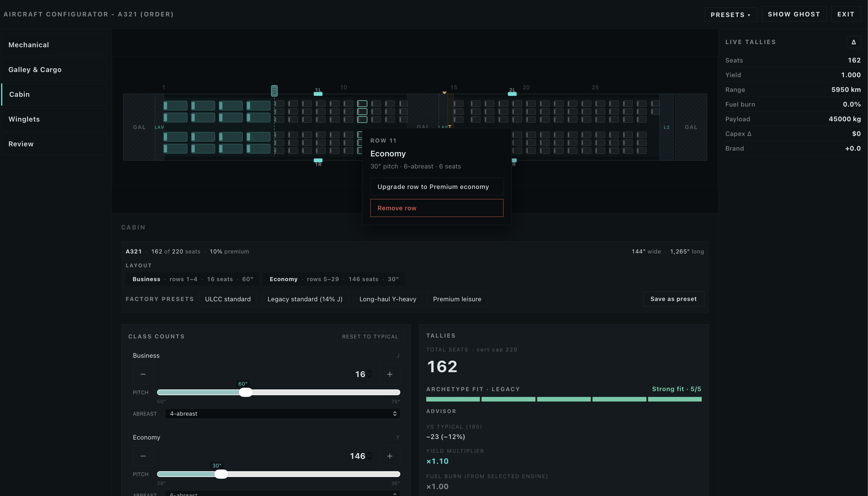The height and width of the screenshot is (496, 868).
Task: Open the Business abreast dropdown
Action: pos(282,414)
